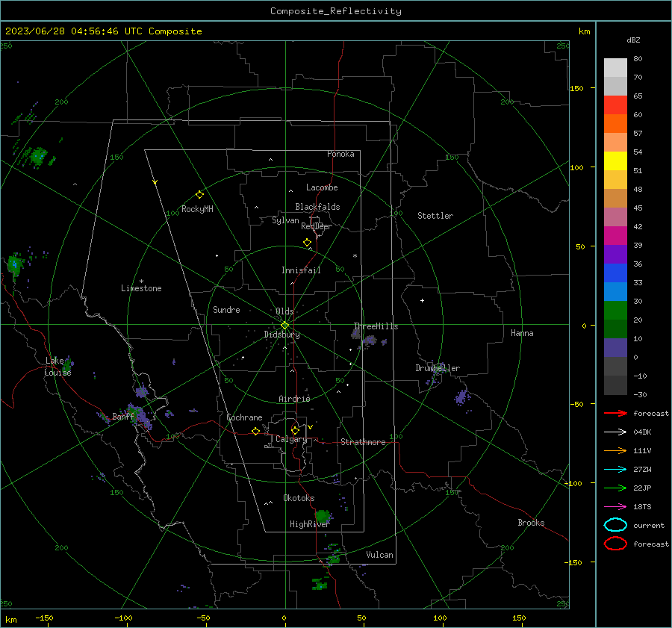Click the Cochrane town label
672x628 pixels.
(x=244, y=417)
